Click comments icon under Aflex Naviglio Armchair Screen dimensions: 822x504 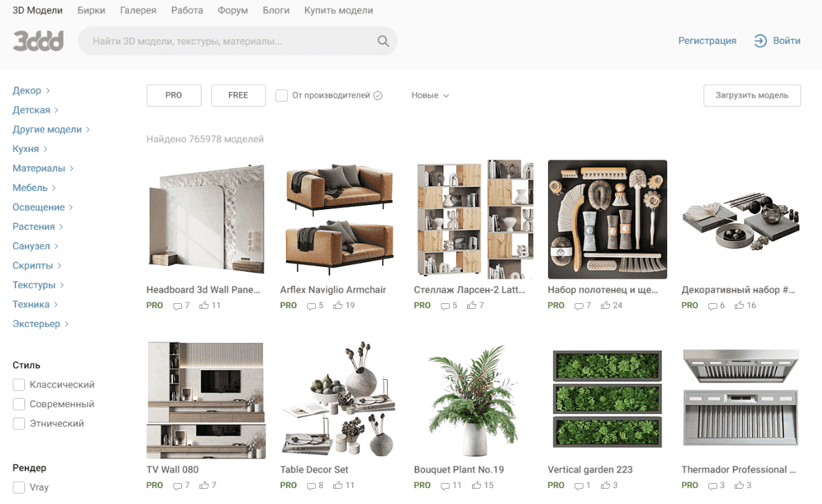pos(312,305)
